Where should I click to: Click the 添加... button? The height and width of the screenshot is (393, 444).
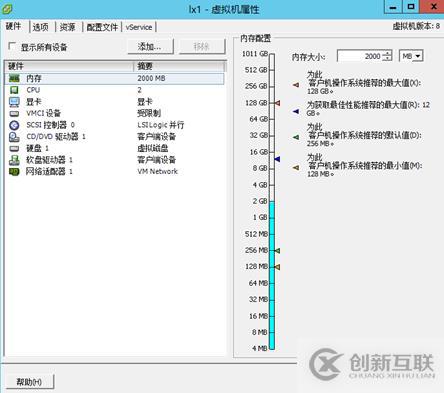[150, 46]
